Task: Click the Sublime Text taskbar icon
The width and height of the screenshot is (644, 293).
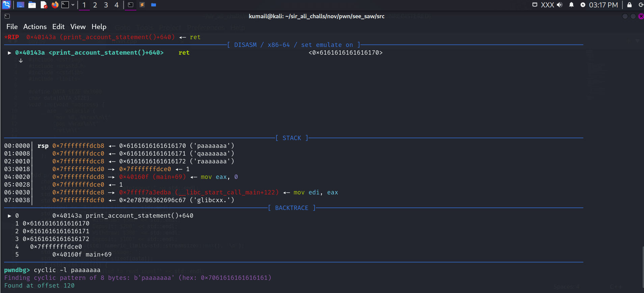Action: coord(142,5)
